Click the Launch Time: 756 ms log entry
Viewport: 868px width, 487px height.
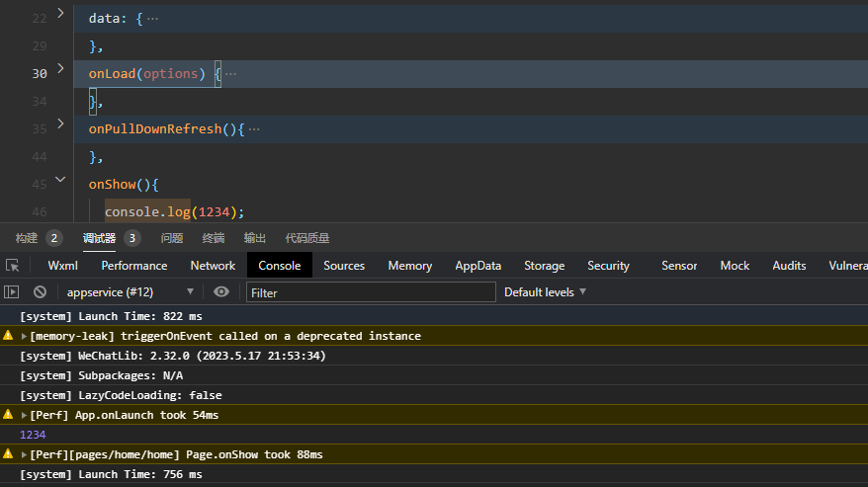tap(111, 474)
